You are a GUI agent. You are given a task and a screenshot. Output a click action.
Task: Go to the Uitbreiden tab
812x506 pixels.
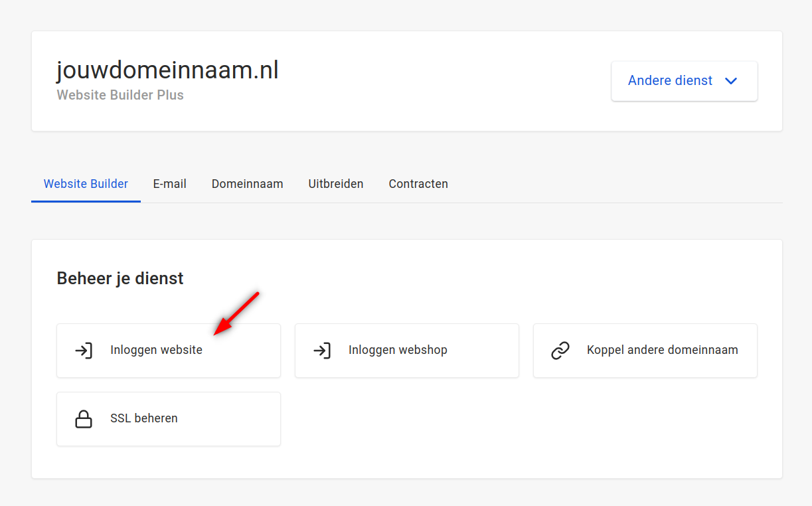[x=335, y=183]
